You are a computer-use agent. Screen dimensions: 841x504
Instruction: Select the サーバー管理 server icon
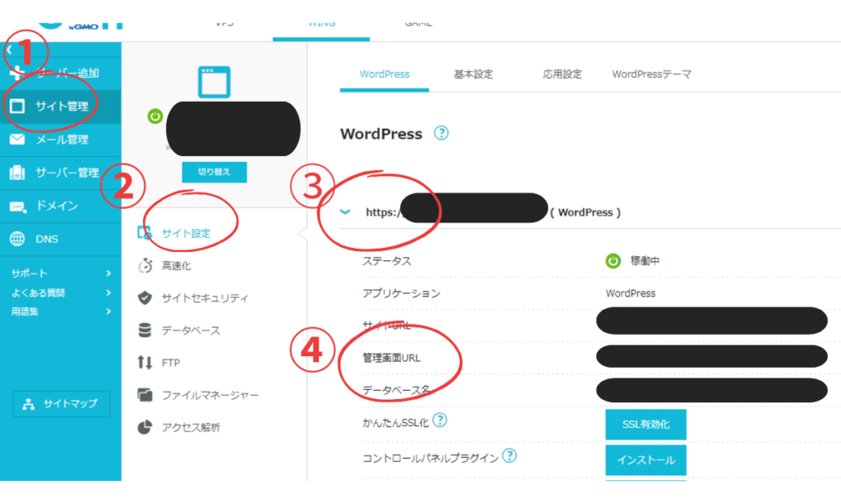click(x=17, y=172)
